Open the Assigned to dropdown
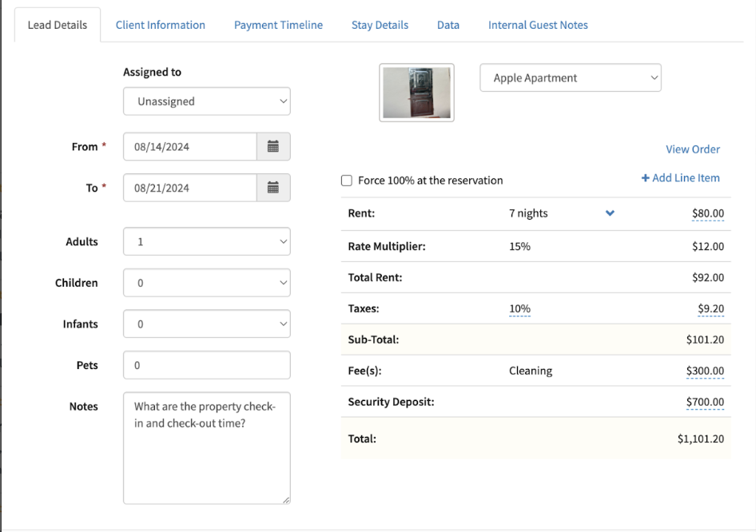756x532 pixels. pos(206,101)
